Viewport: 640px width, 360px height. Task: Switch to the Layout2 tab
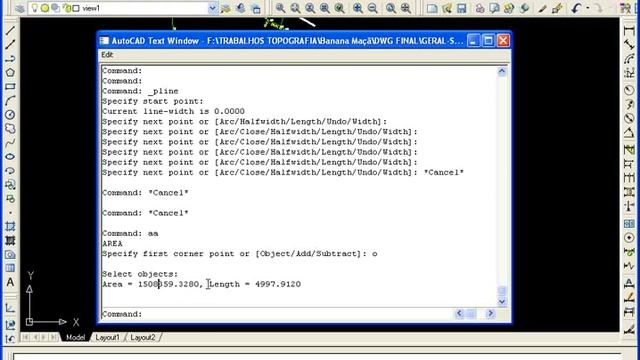pos(143,338)
